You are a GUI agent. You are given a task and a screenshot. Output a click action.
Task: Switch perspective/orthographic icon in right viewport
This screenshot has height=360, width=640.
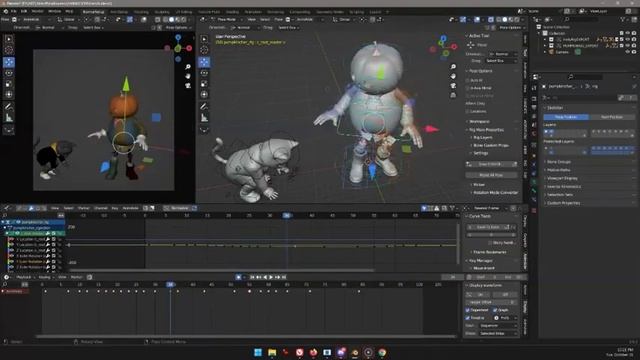pyautogui.click(x=453, y=95)
